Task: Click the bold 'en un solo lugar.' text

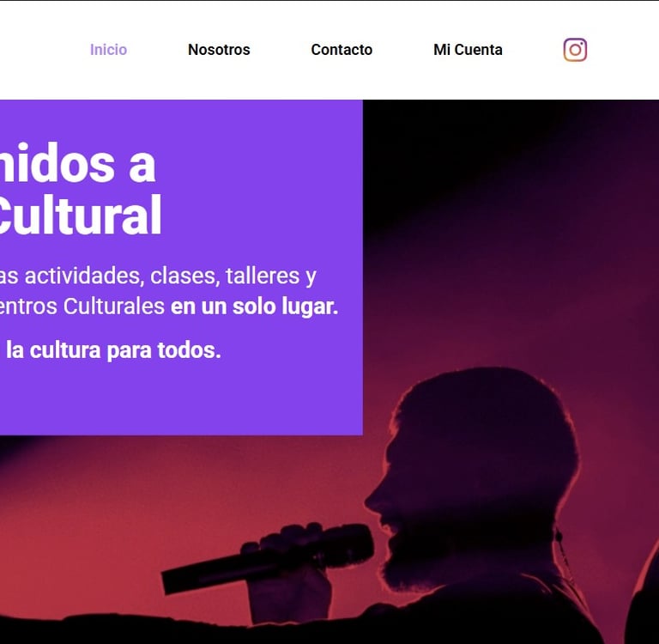Action: (x=254, y=307)
